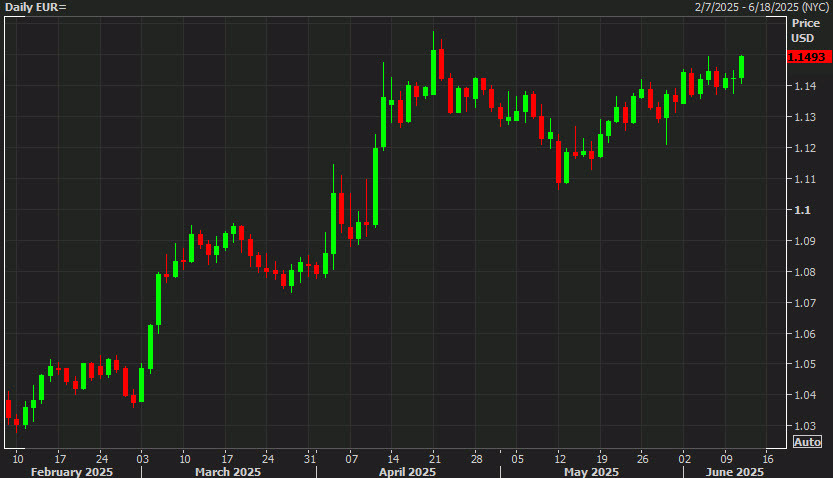Click the 1.05 price axis value

click(x=805, y=364)
